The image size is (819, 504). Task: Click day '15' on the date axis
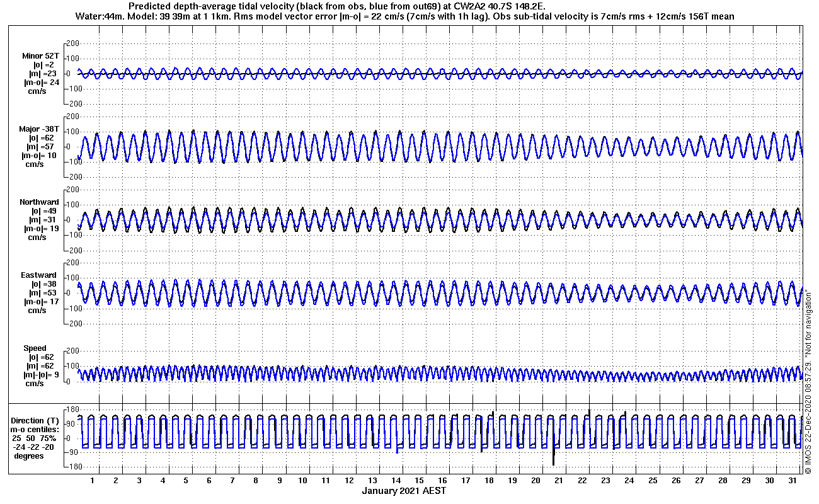click(419, 481)
